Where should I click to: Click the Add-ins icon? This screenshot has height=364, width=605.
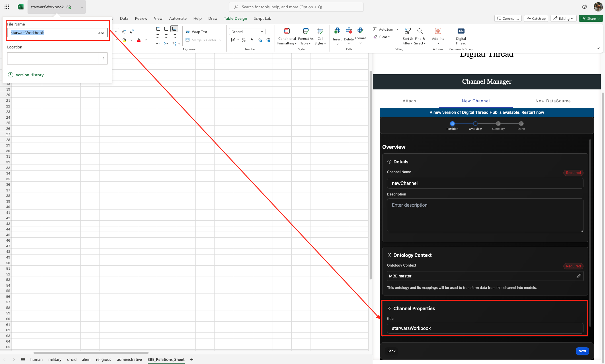coord(438,31)
